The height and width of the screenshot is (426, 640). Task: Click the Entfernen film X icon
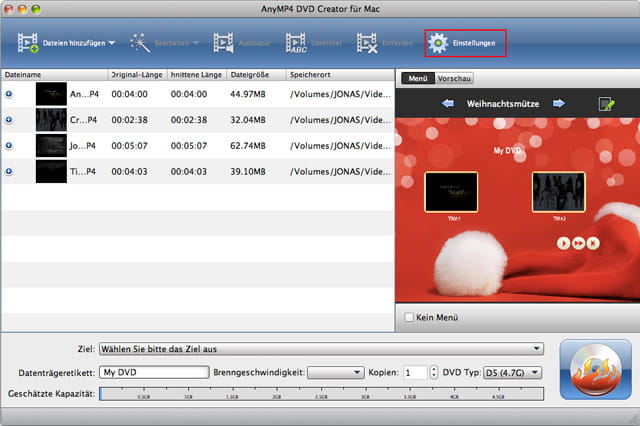367,43
